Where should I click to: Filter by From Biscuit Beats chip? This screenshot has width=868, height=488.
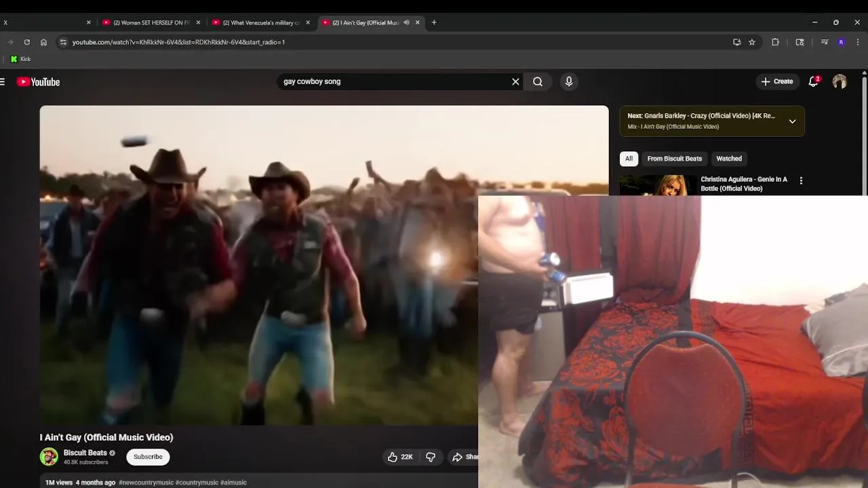tap(674, 159)
